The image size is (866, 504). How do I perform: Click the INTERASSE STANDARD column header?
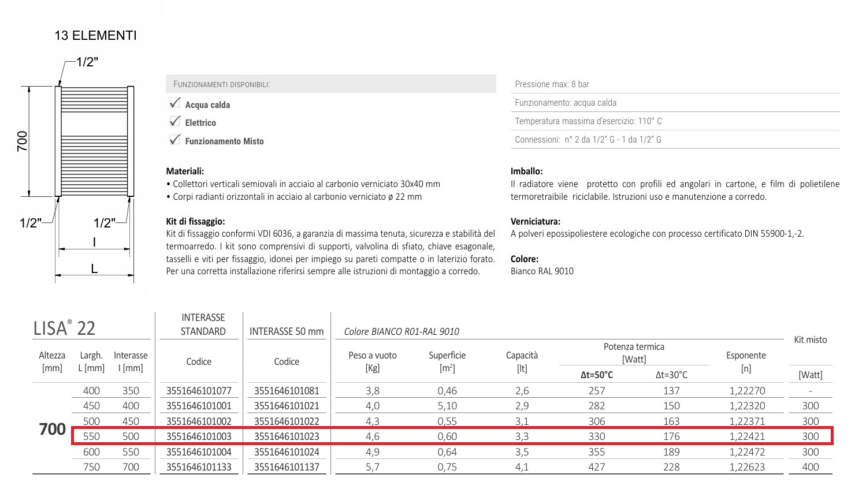pyautogui.click(x=203, y=324)
